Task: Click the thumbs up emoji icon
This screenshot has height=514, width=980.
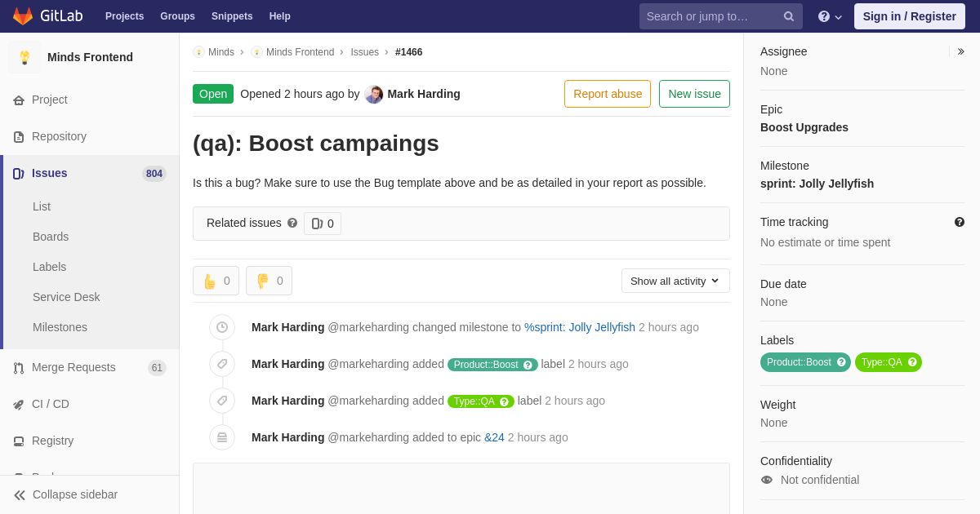Action: point(209,281)
